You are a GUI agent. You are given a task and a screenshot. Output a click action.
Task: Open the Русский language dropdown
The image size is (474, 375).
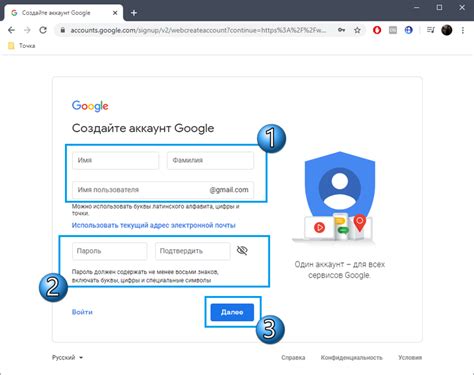(x=67, y=358)
